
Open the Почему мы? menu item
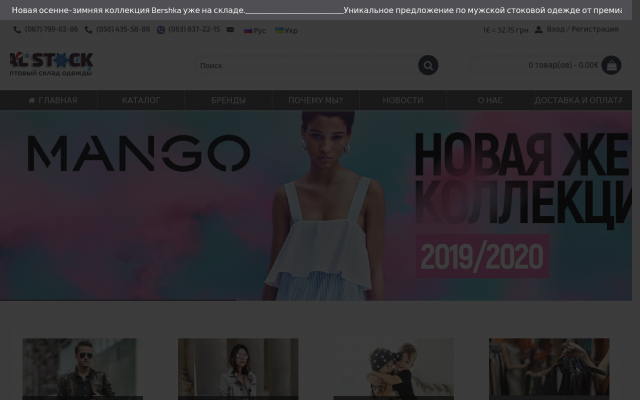(x=316, y=100)
